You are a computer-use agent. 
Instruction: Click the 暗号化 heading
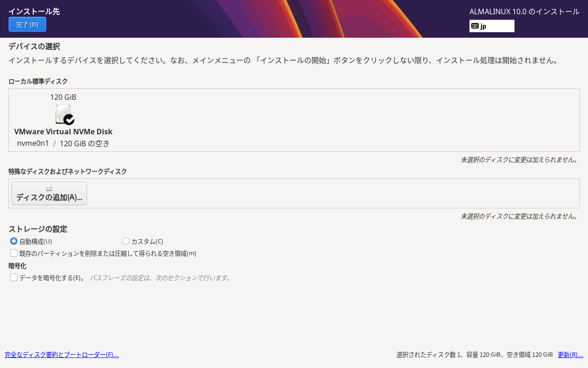(x=17, y=266)
